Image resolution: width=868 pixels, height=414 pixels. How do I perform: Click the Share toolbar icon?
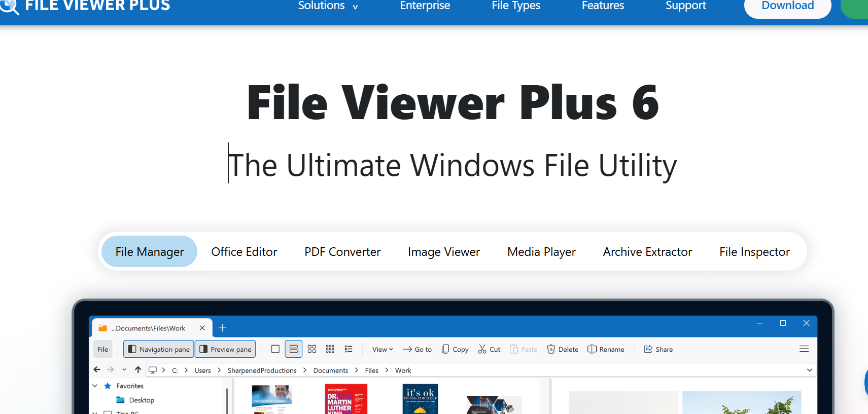click(658, 349)
